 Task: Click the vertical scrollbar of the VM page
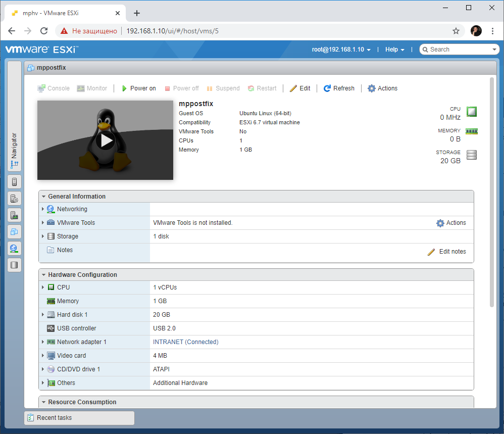pyautogui.click(x=491, y=192)
